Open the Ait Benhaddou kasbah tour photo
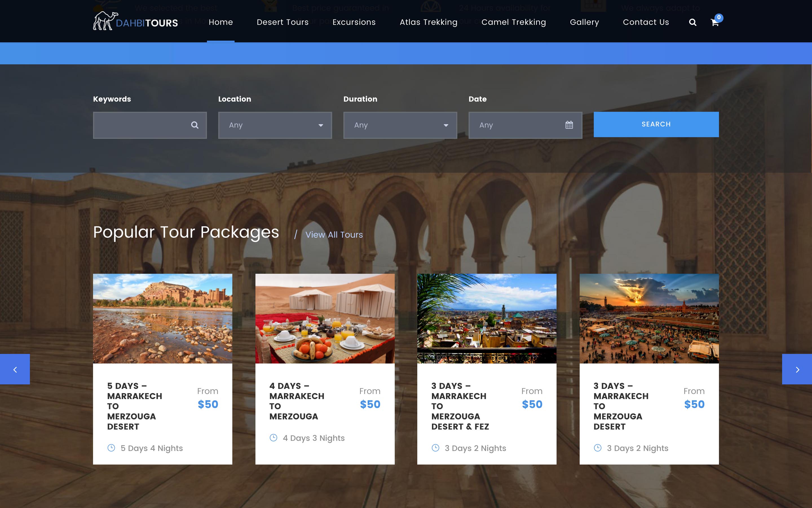 click(x=162, y=319)
